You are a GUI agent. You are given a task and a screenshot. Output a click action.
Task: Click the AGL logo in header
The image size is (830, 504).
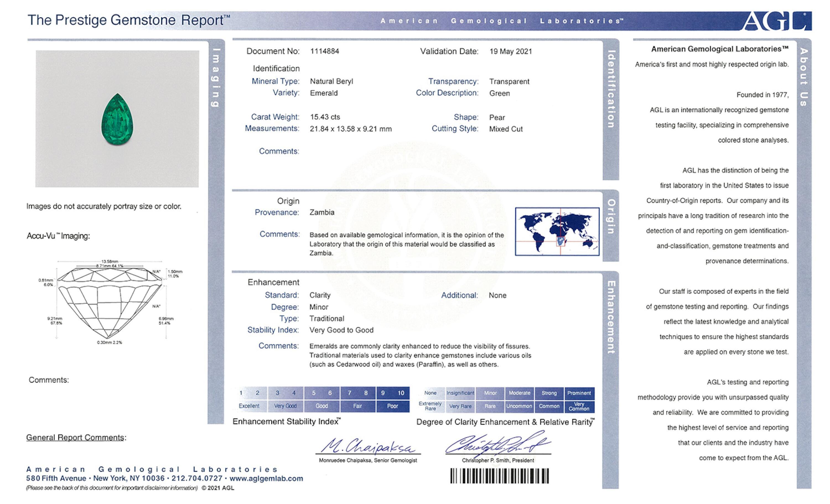click(x=776, y=21)
